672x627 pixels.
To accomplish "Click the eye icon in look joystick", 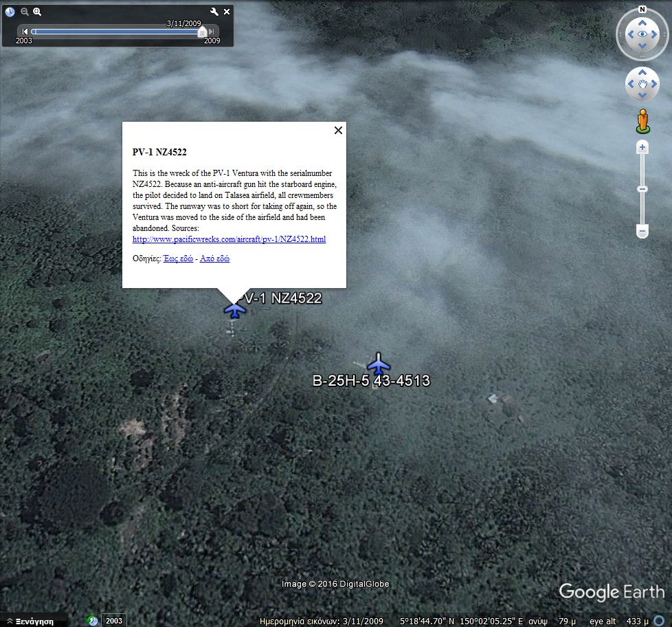I will click(x=642, y=34).
